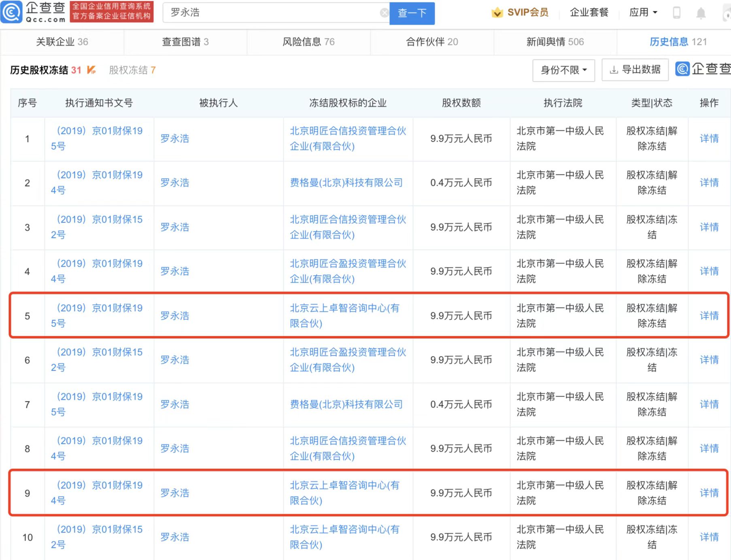731x560 pixels.
Task: Click 罗永浩 in row 10
Action: coord(175,537)
